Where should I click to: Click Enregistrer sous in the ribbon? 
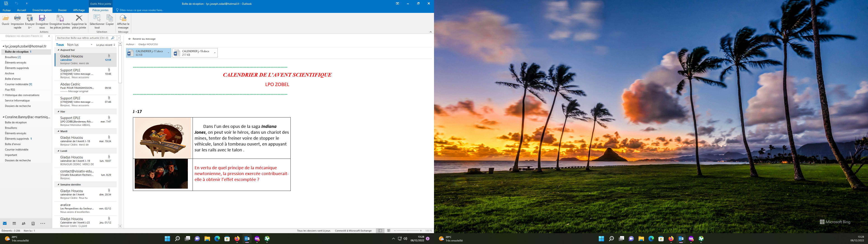coord(42,19)
